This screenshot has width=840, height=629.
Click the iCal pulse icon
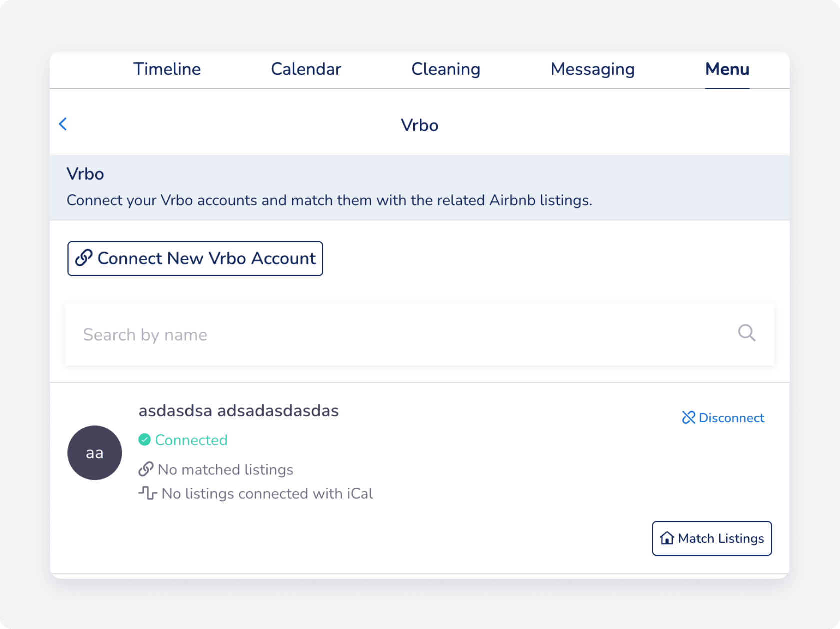tap(148, 493)
